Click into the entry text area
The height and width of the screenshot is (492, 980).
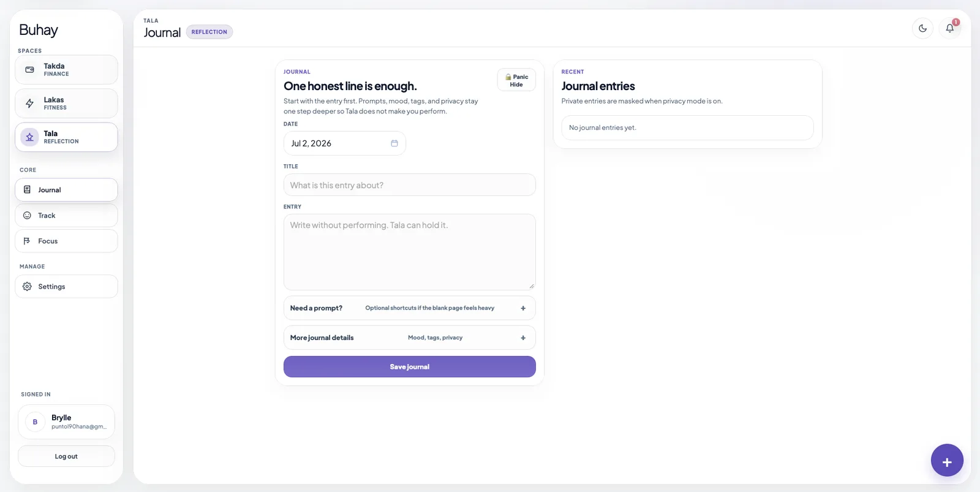pyautogui.click(x=409, y=252)
